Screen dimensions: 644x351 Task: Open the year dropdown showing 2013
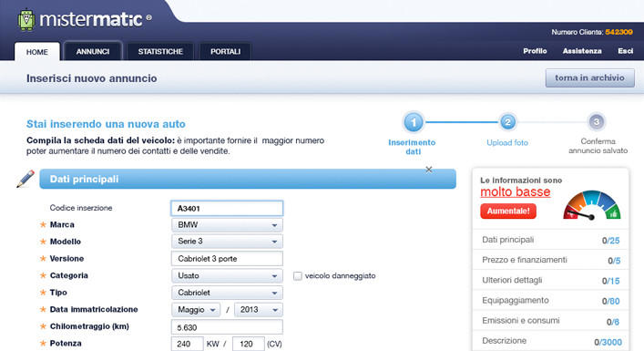(x=259, y=309)
